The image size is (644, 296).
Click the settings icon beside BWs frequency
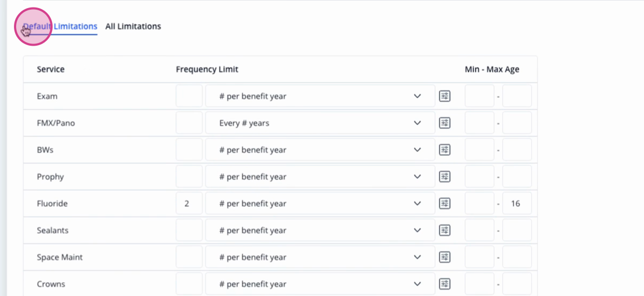pyautogui.click(x=445, y=150)
